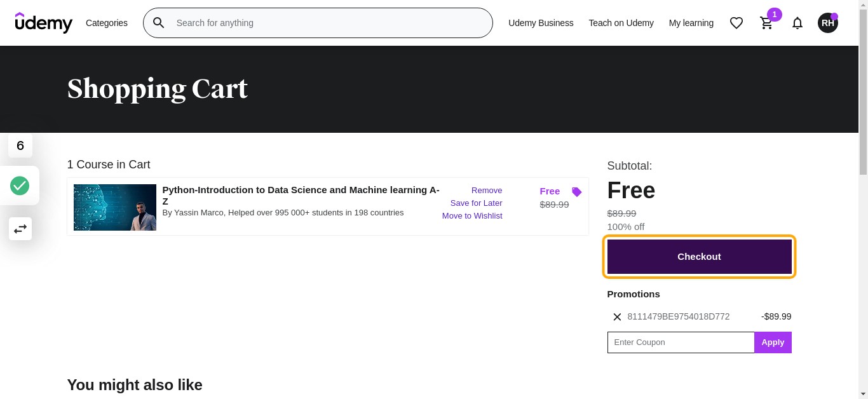Click the search magnifier icon
The image size is (868, 399).
point(159,23)
